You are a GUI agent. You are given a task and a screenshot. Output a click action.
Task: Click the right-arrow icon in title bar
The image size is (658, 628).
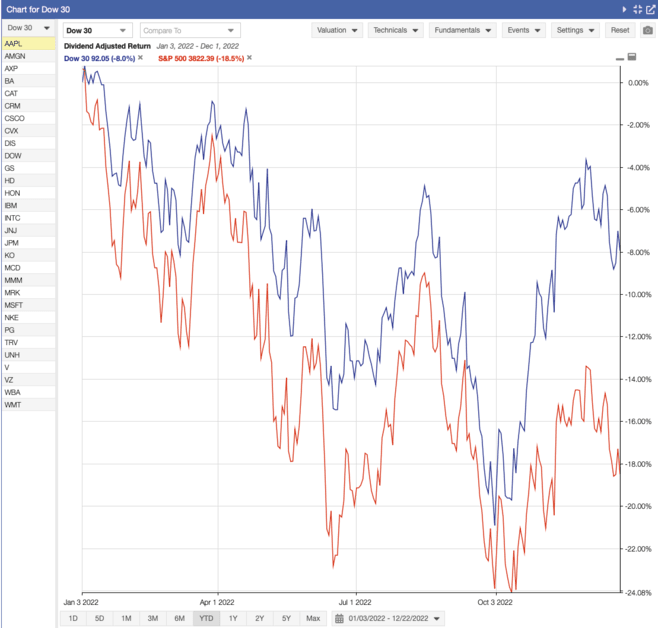click(624, 9)
